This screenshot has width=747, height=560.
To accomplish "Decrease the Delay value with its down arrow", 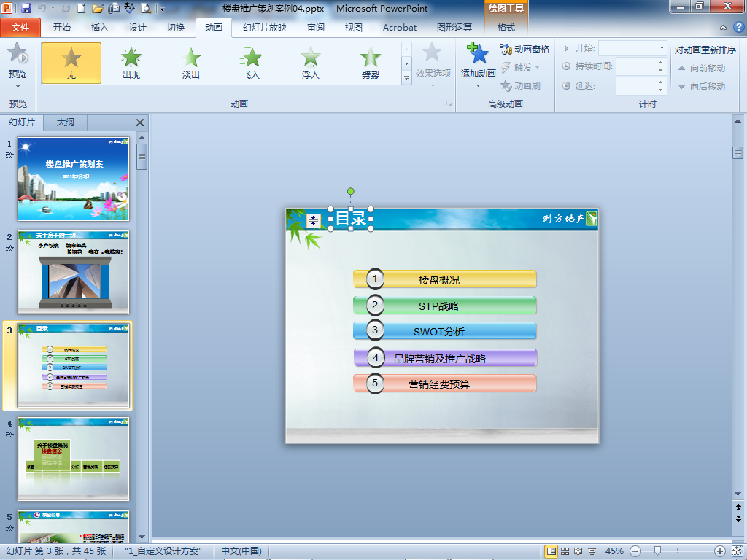I will (661, 90).
